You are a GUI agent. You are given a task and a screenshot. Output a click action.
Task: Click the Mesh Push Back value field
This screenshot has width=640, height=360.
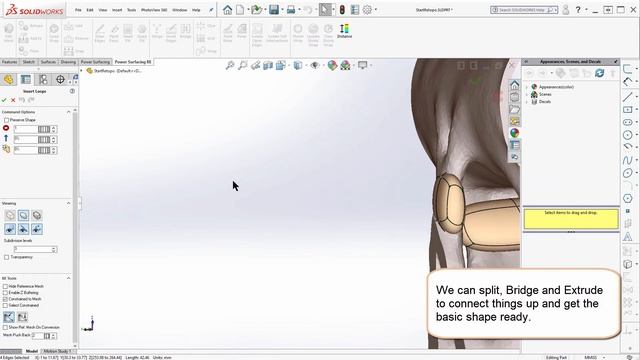(38, 336)
